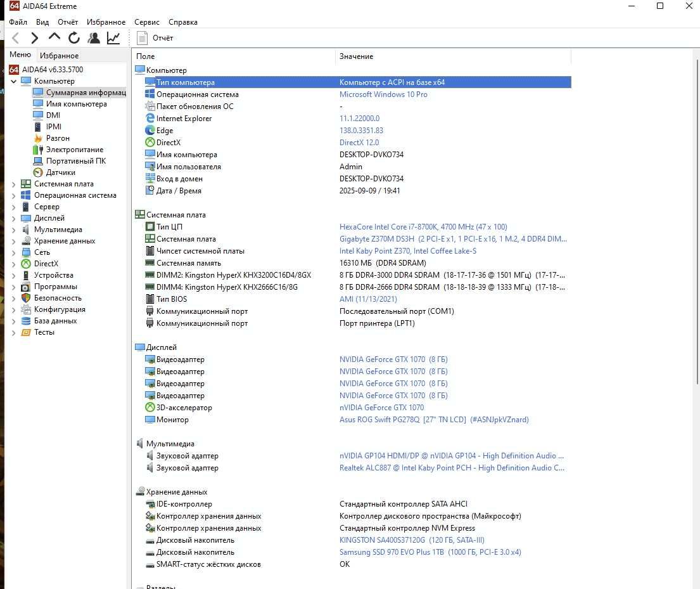Open KINGSTON SA400S37120G drive link
Image resolution: width=700 pixels, height=589 pixels.
click(x=412, y=540)
